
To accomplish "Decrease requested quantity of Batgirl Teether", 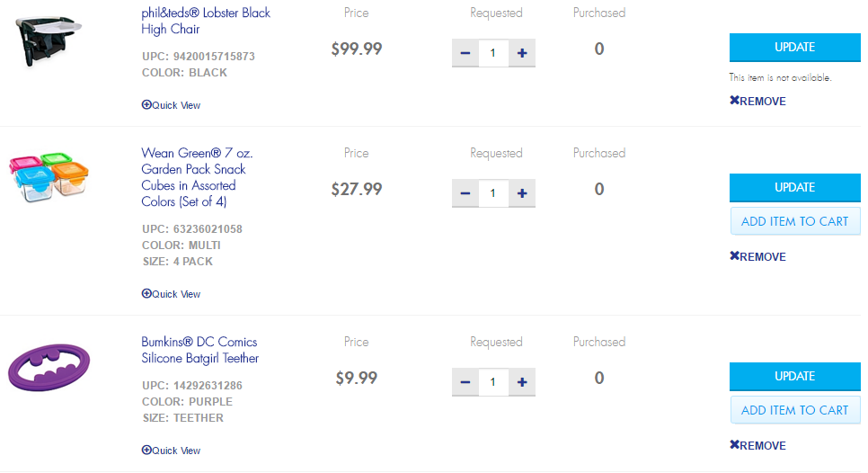I will [x=465, y=382].
